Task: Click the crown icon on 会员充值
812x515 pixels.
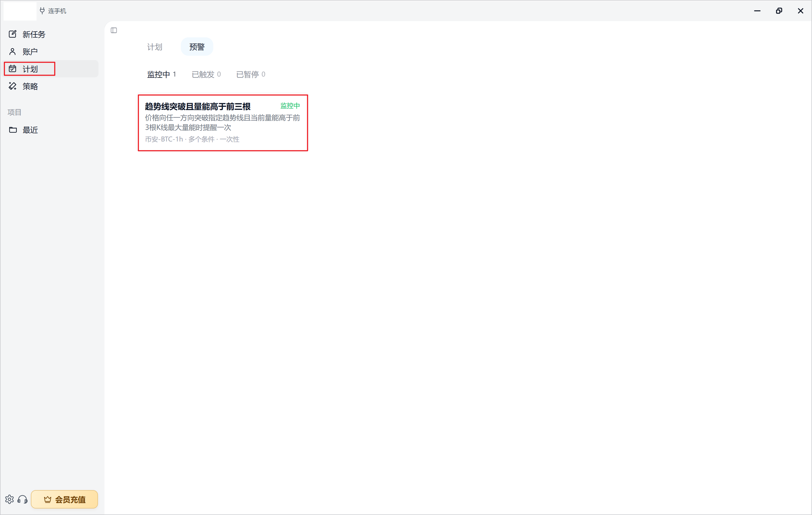Action: pos(48,500)
